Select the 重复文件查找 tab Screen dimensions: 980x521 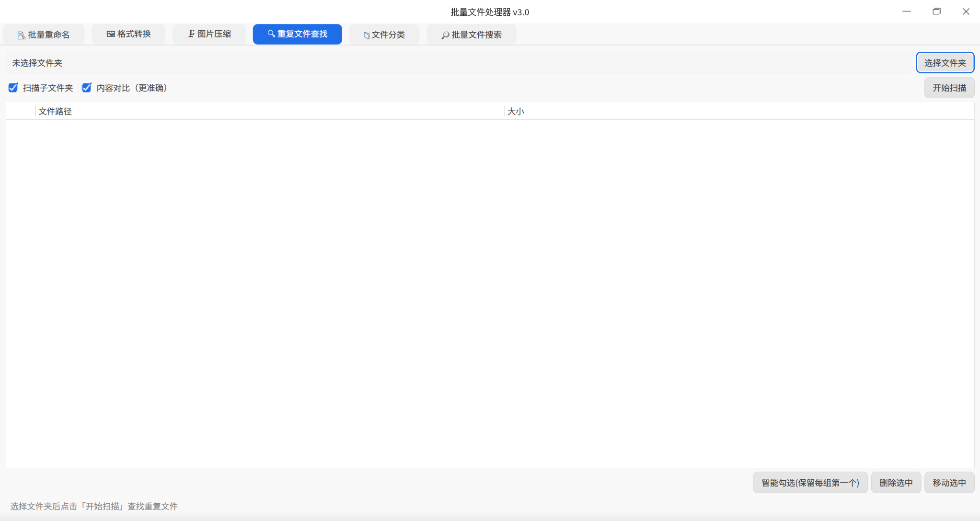(x=298, y=34)
